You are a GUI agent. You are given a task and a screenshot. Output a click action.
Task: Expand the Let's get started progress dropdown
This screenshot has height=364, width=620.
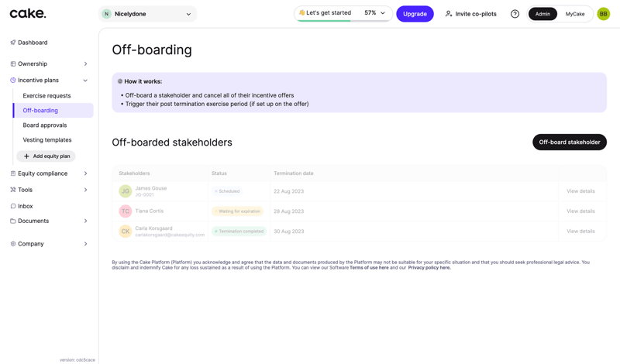(x=383, y=13)
